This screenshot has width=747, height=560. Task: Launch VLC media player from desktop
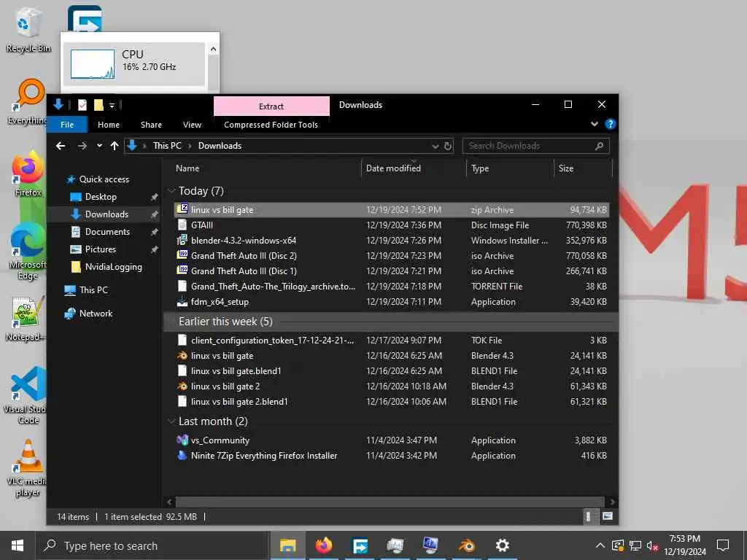[28, 469]
